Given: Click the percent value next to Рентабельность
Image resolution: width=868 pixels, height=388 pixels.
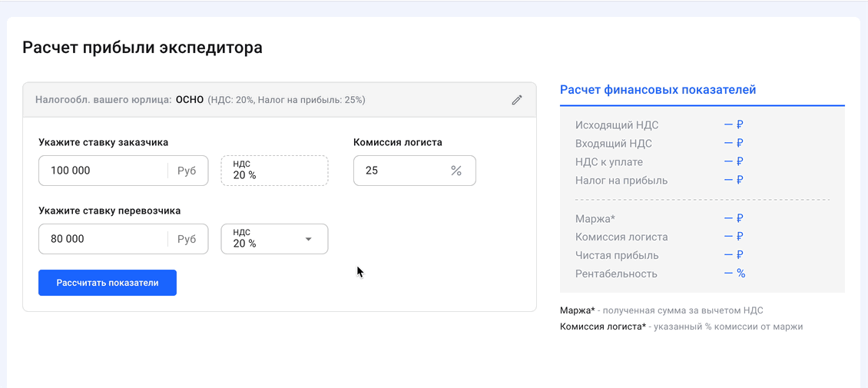Looking at the screenshot, I should click(734, 274).
